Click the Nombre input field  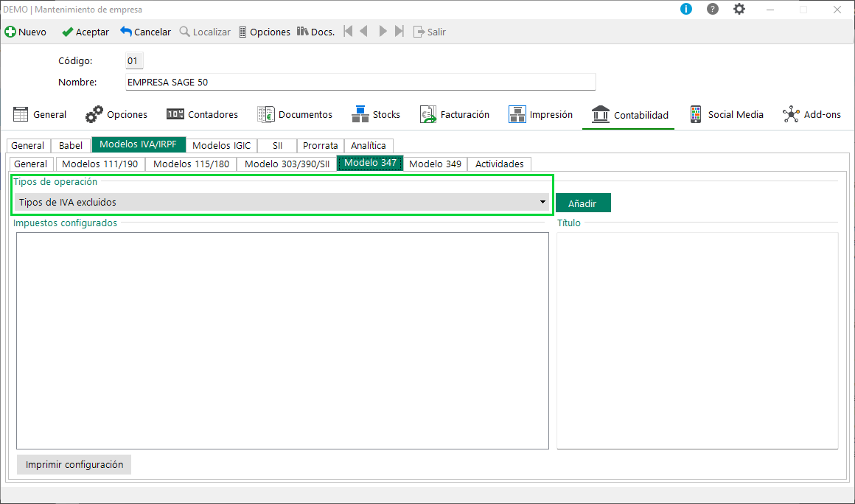360,83
